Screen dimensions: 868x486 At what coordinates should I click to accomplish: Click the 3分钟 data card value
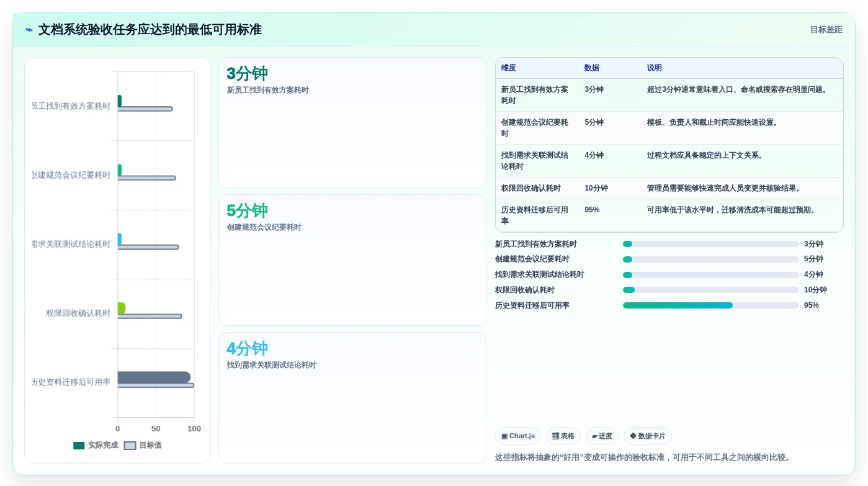pos(247,74)
